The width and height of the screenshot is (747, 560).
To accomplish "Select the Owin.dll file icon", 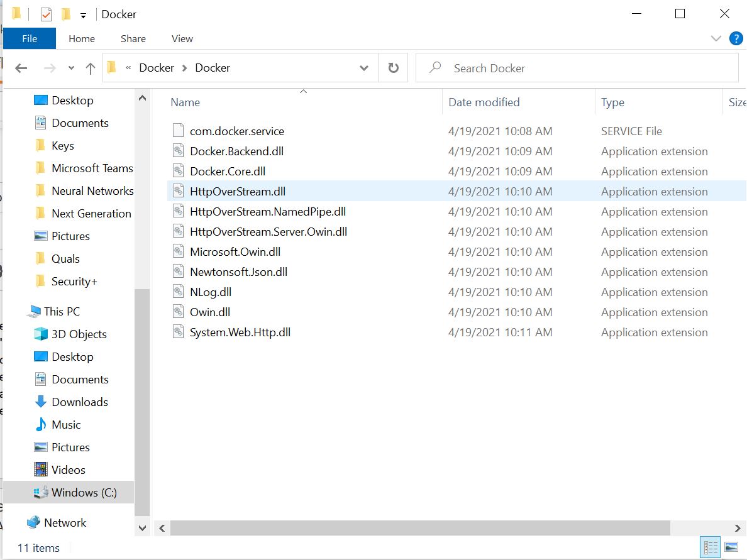I will pyautogui.click(x=178, y=312).
